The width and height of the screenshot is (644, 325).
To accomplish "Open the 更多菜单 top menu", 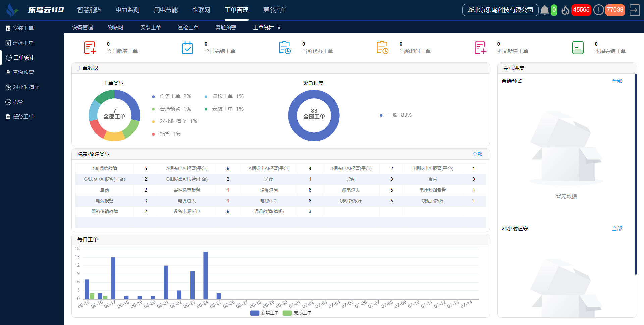I will [x=275, y=10].
